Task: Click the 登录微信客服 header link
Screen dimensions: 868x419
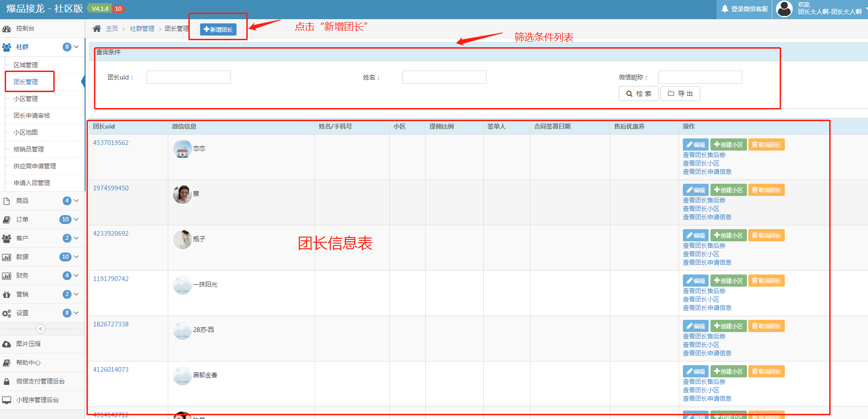Action: tap(745, 9)
